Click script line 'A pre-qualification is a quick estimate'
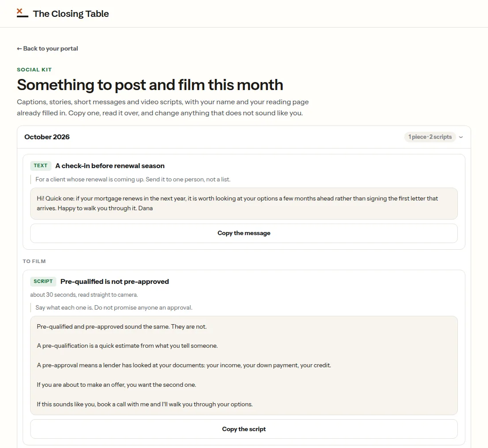 (x=127, y=346)
